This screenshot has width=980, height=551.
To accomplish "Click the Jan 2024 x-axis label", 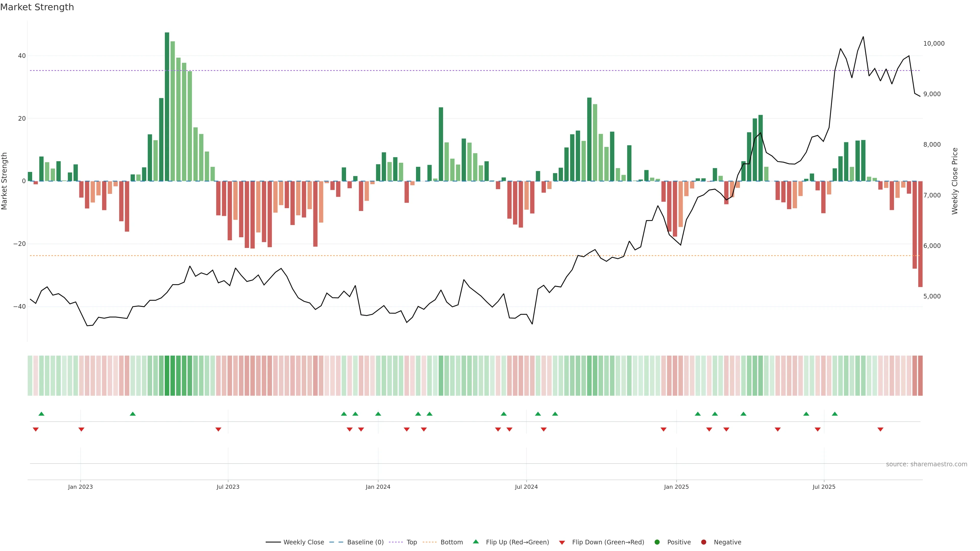I will tap(378, 487).
